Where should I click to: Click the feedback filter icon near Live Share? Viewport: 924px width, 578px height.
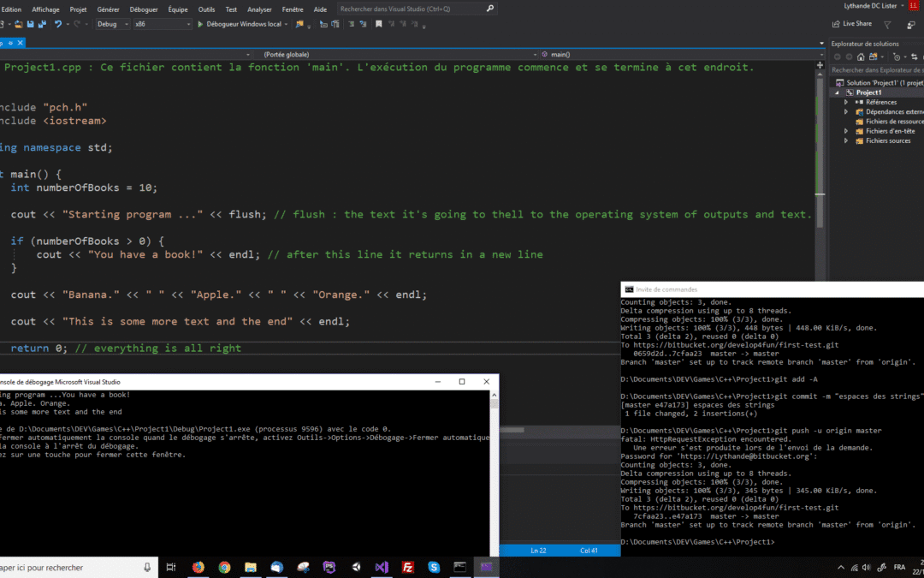coord(886,24)
